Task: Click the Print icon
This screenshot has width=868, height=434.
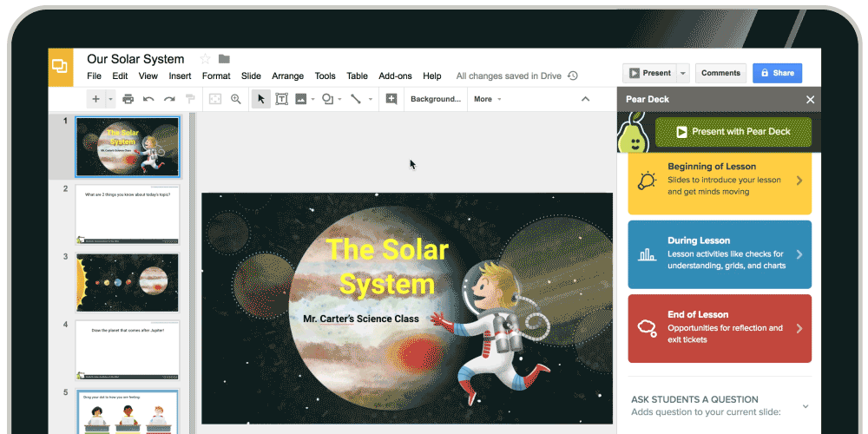Action: pyautogui.click(x=128, y=99)
